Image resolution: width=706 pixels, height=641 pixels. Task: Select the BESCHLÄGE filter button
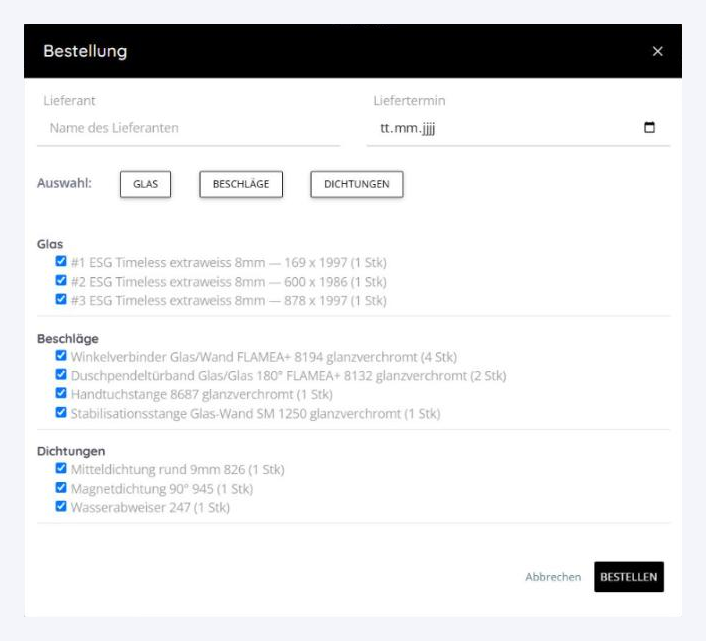tap(241, 184)
